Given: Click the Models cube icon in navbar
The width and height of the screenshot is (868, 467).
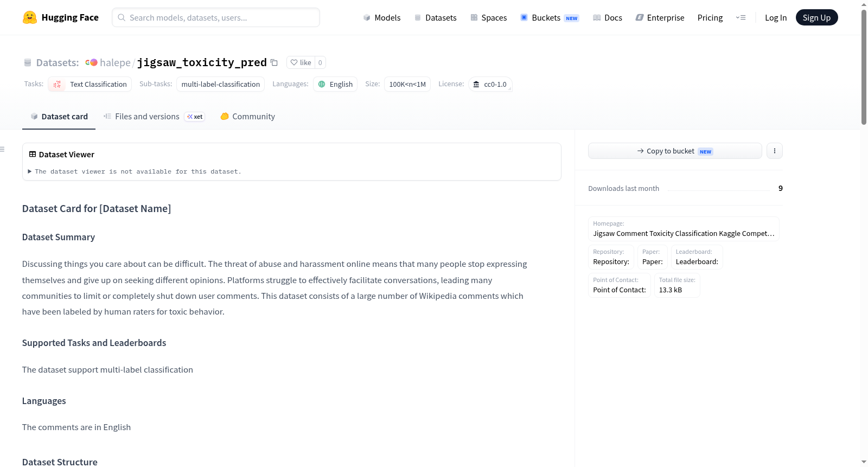Looking at the screenshot, I should (367, 17).
